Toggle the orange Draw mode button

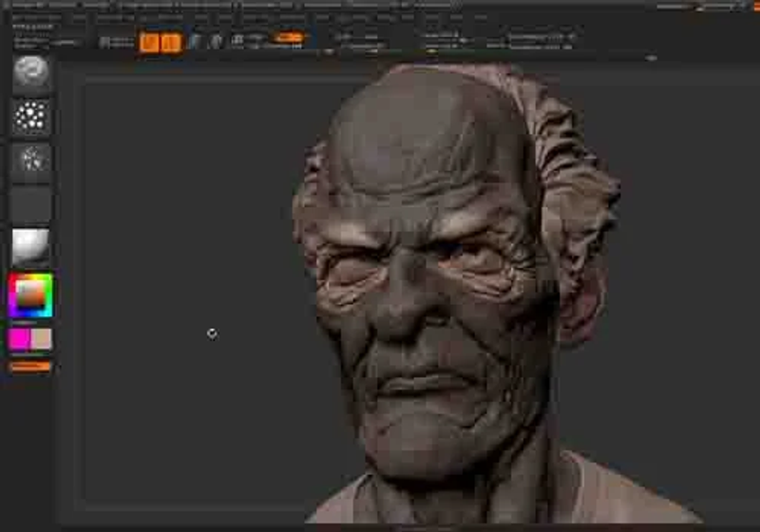(x=170, y=42)
